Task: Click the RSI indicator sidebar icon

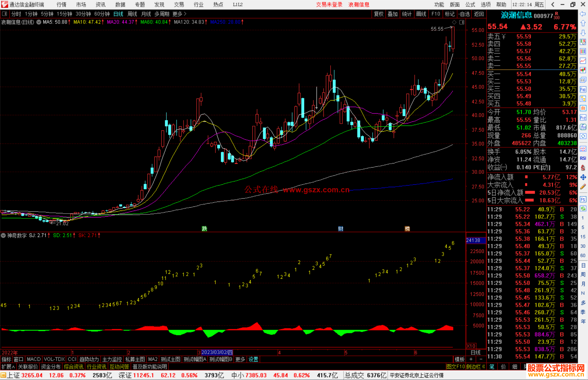Action: point(583,158)
